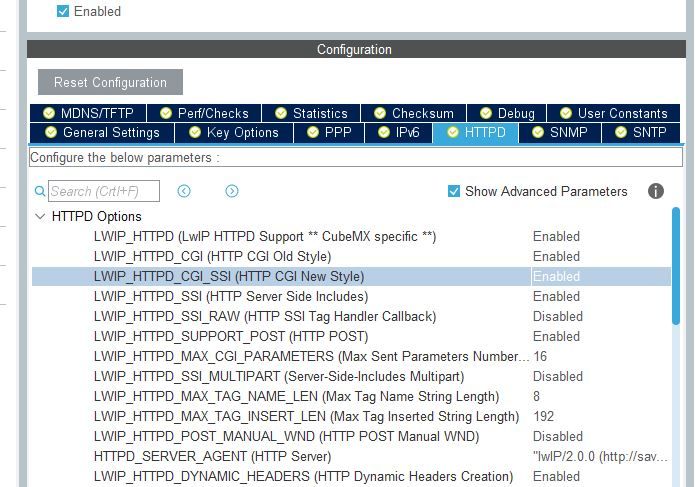Change LWIP_HTTPD_CGI Old Style value
This screenshot has width=699, height=487.
pos(556,256)
